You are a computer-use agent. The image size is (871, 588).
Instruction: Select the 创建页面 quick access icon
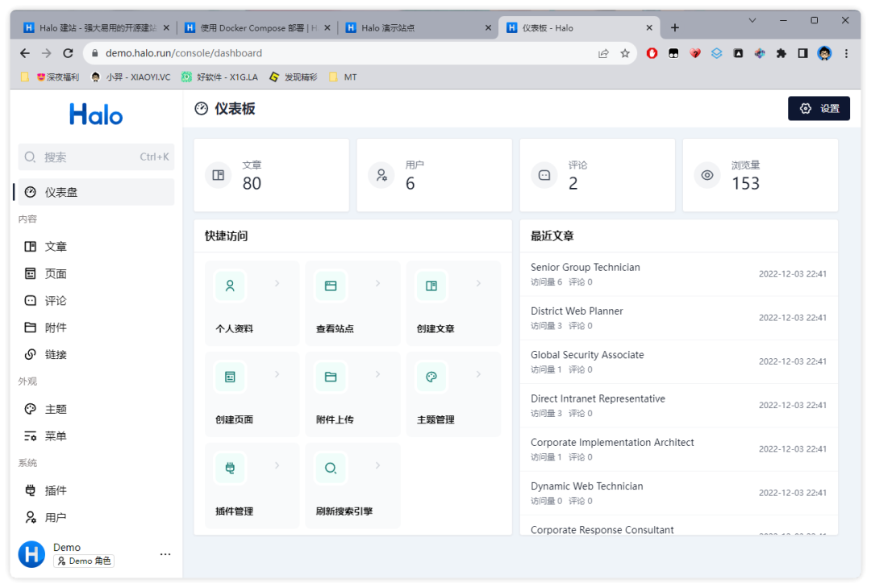[230, 377]
